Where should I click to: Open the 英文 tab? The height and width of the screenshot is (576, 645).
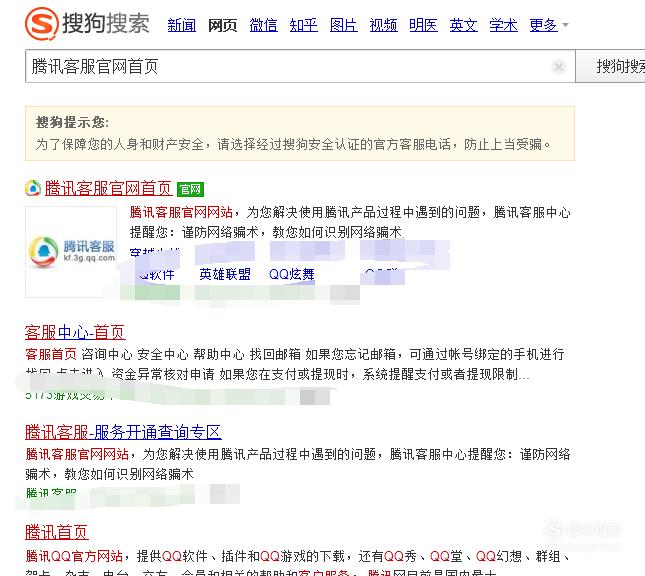463,25
